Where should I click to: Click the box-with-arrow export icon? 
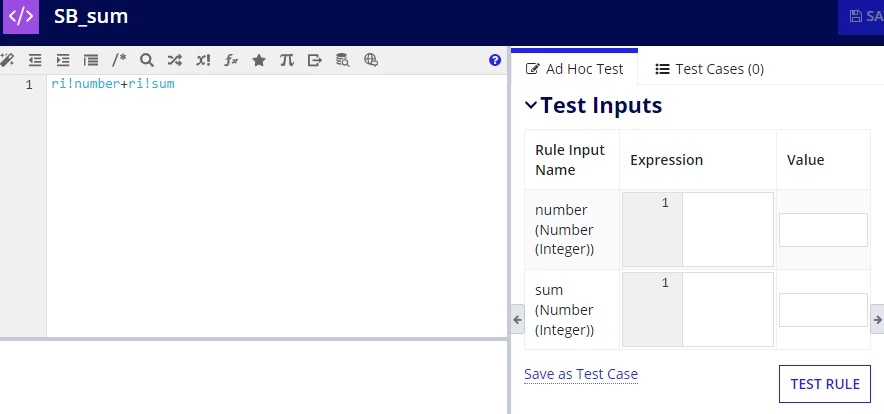(x=315, y=60)
